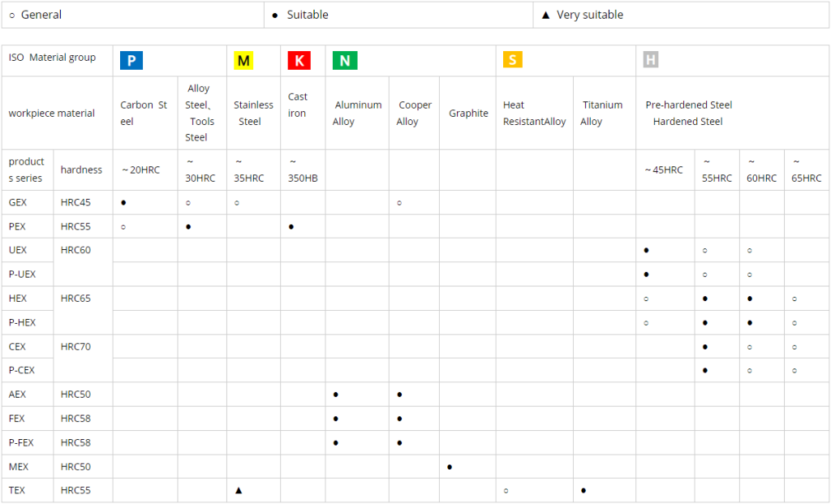The height and width of the screenshot is (504, 831).
Task: Click the dot in TEX Titanium Alloy cell
Action: [583, 491]
